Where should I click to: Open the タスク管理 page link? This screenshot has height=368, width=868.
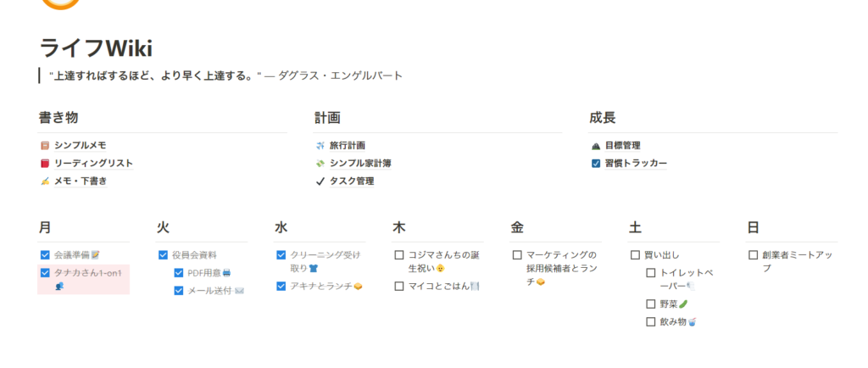352,181
